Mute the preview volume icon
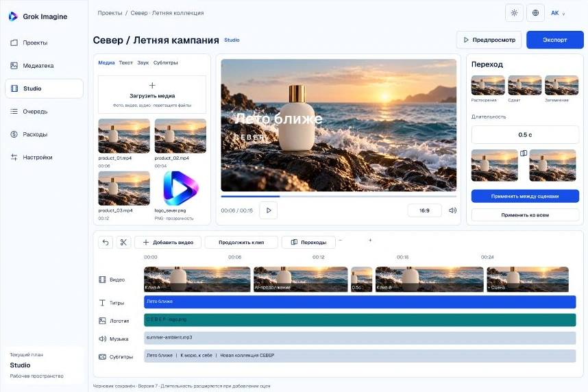Viewport: 588px width, 392px height. pyautogui.click(x=452, y=210)
